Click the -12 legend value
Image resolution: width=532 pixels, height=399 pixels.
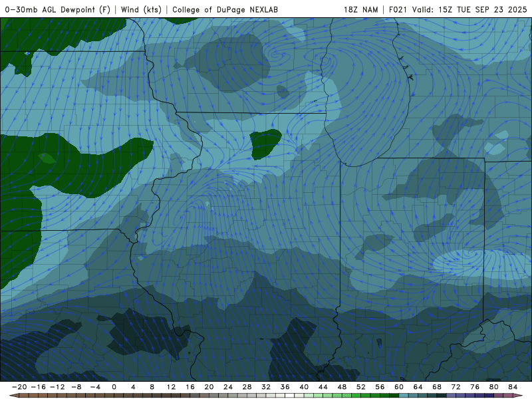57,387
